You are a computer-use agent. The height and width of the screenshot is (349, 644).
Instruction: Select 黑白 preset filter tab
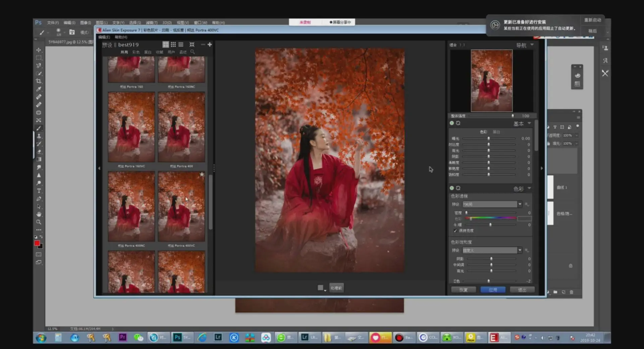(148, 52)
